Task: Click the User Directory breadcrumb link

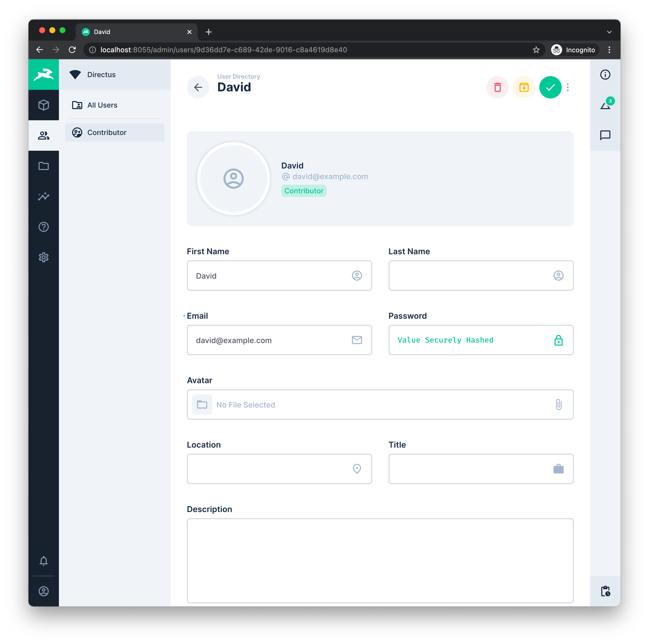Action: (238, 77)
